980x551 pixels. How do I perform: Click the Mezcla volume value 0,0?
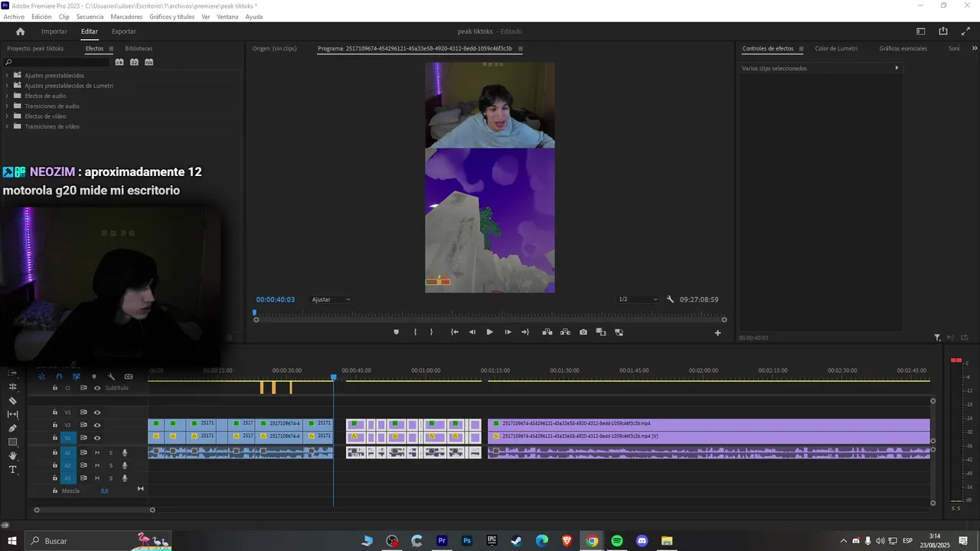pyautogui.click(x=105, y=491)
